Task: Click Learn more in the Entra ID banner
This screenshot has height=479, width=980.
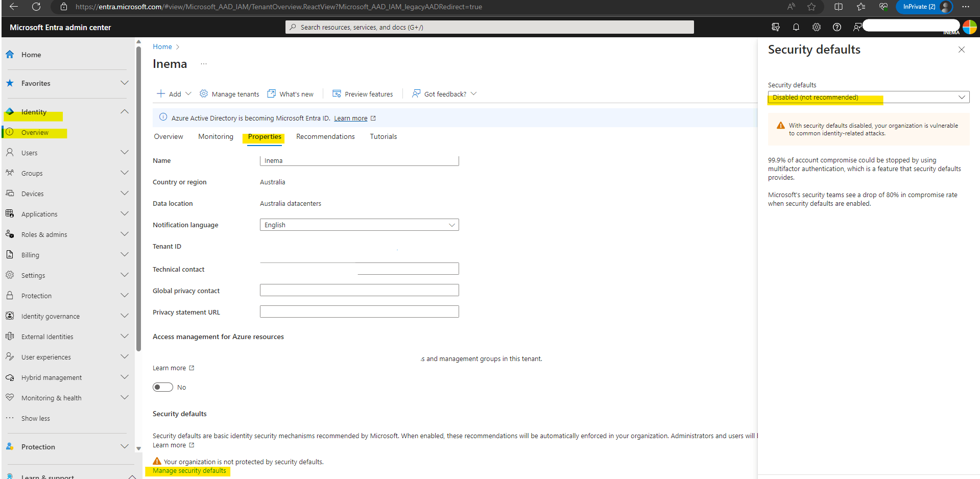Action: (x=351, y=118)
